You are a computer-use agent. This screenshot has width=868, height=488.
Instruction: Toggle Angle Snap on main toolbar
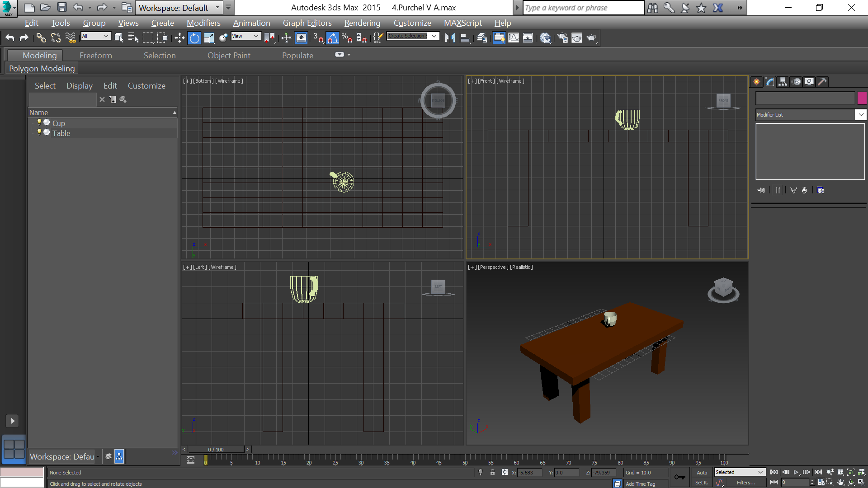333,38
